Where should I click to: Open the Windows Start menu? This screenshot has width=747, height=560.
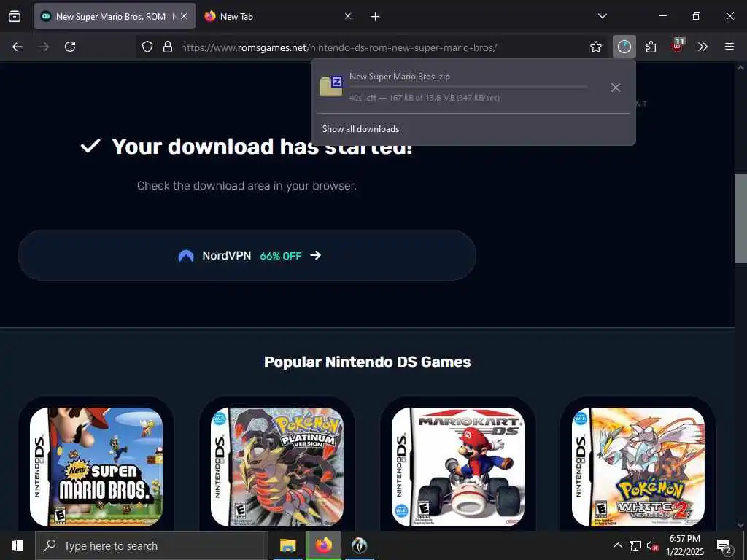coord(18,545)
